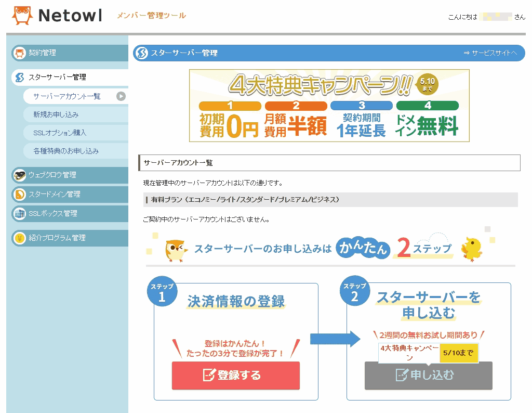Click the メンバー管理ツール header text
The height and width of the screenshot is (413, 532).
pos(151,16)
